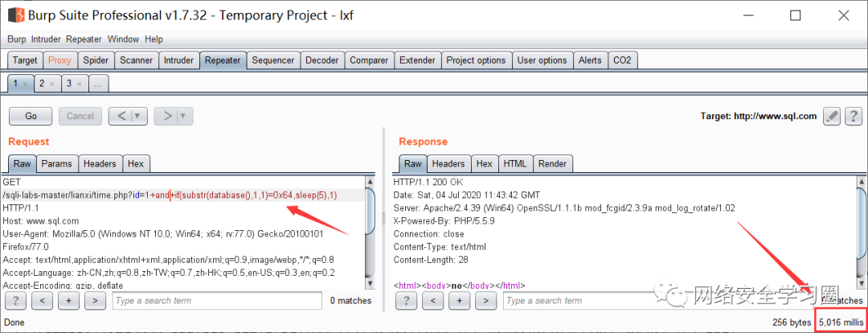Open the Intruder menu
Viewport: 868px width, 333px height.
point(47,39)
